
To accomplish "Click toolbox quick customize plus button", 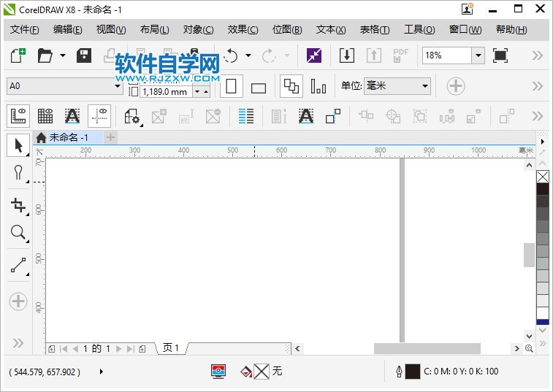I will point(18,301).
